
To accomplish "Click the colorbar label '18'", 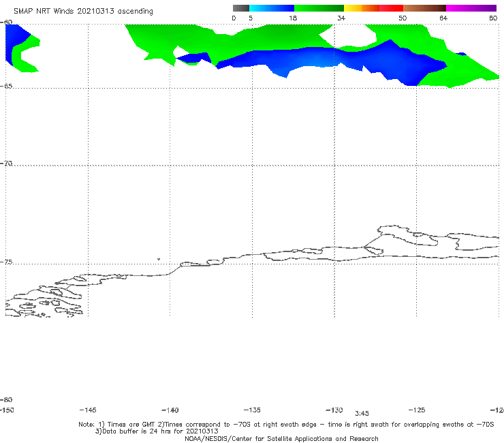I will [x=293, y=18].
